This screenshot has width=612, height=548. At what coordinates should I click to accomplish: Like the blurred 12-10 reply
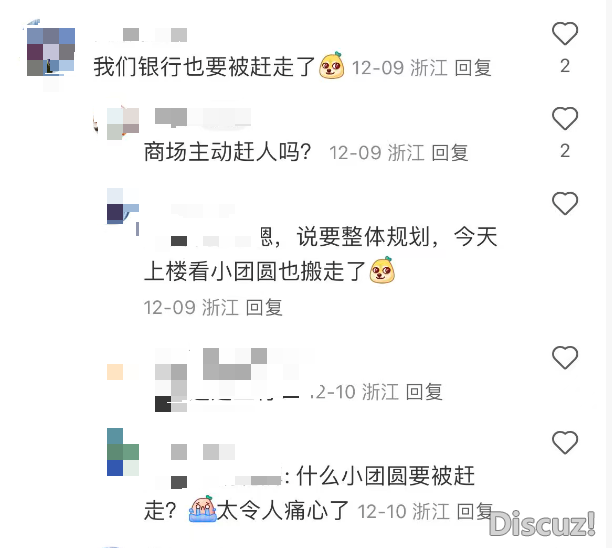565,358
